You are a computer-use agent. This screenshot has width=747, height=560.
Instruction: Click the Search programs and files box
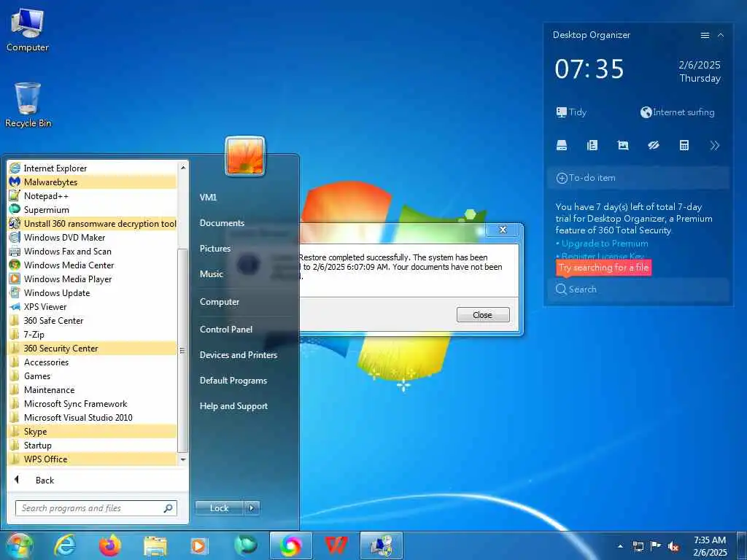tap(96, 508)
